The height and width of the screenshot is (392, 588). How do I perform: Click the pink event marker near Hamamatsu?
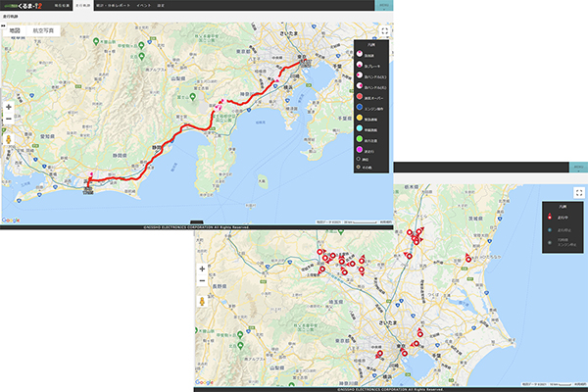[90, 174]
